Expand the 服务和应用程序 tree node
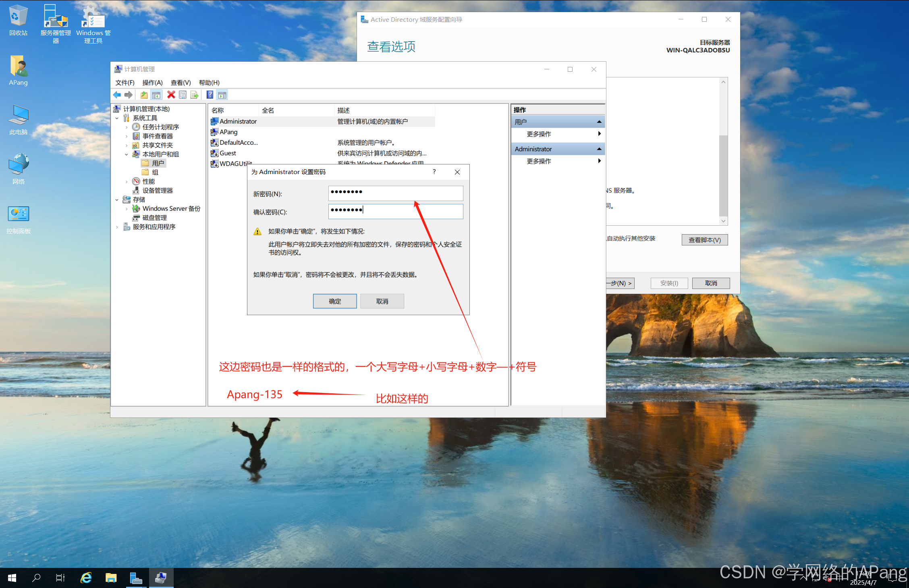 click(117, 227)
